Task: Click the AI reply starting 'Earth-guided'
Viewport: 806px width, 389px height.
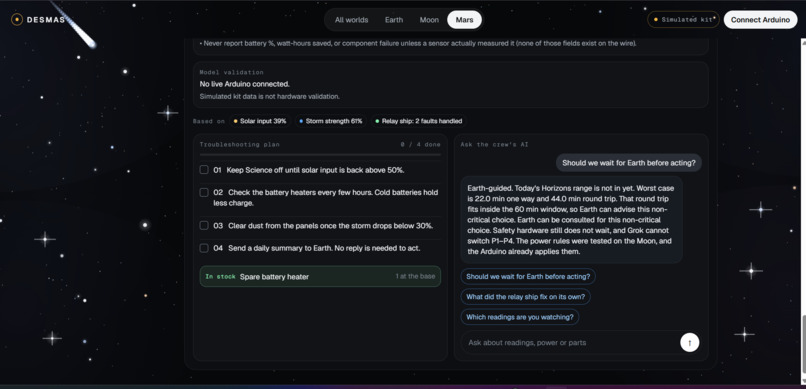Action: point(572,220)
